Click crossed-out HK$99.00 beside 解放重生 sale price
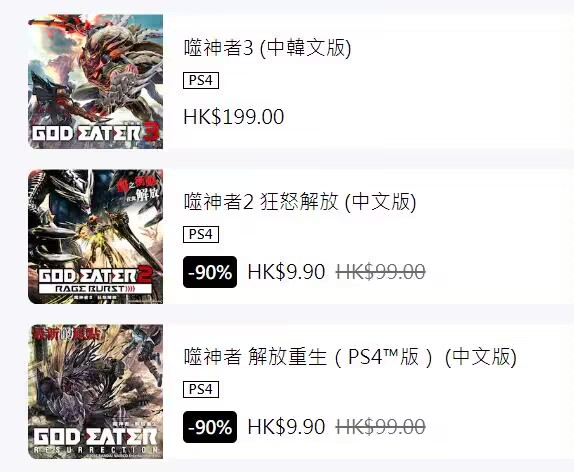This screenshot has width=574, height=472. tap(381, 427)
